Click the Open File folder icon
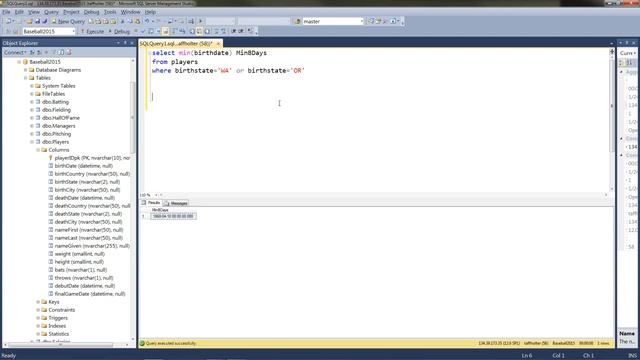The image size is (640, 360). click(29, 21)
